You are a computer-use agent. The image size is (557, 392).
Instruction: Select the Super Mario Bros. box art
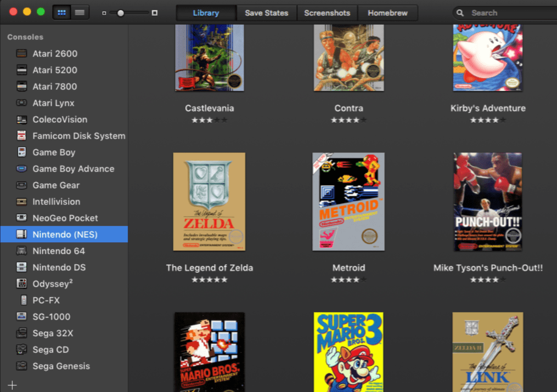tap(209, 352)
